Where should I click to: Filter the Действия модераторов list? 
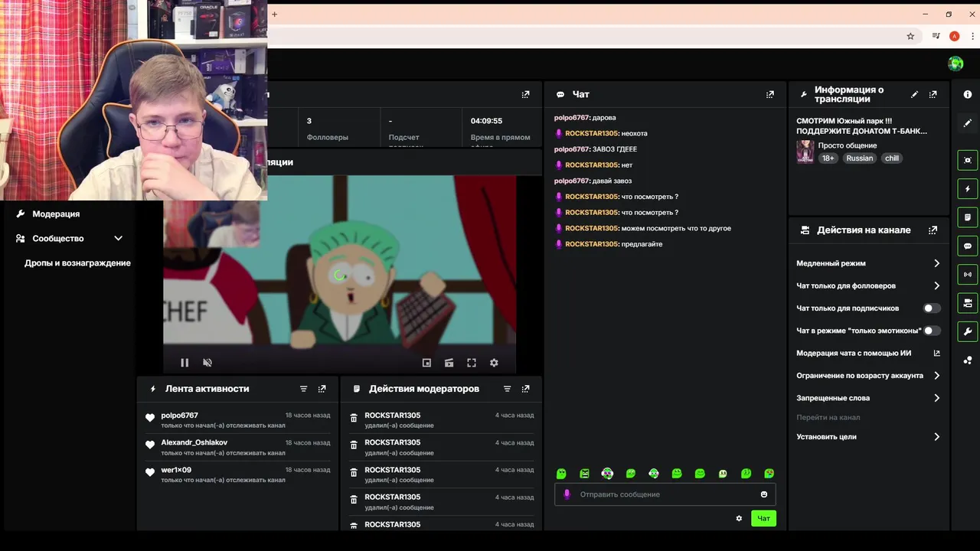pos(507,389)
